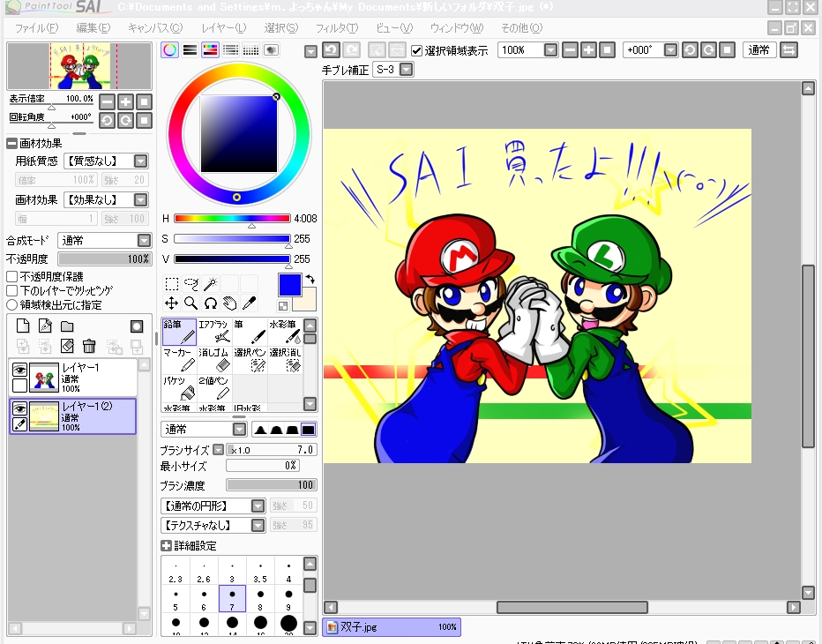This screenshot has width=822, height=644.
Task: Switch to the 双子.jpg document tab
Action: [392, 626]
